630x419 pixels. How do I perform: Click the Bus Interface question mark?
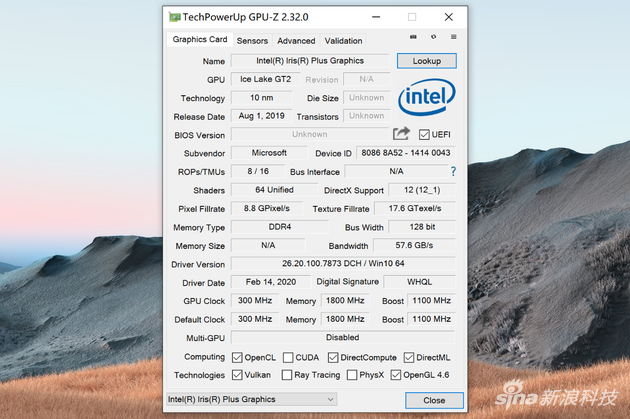452,172
